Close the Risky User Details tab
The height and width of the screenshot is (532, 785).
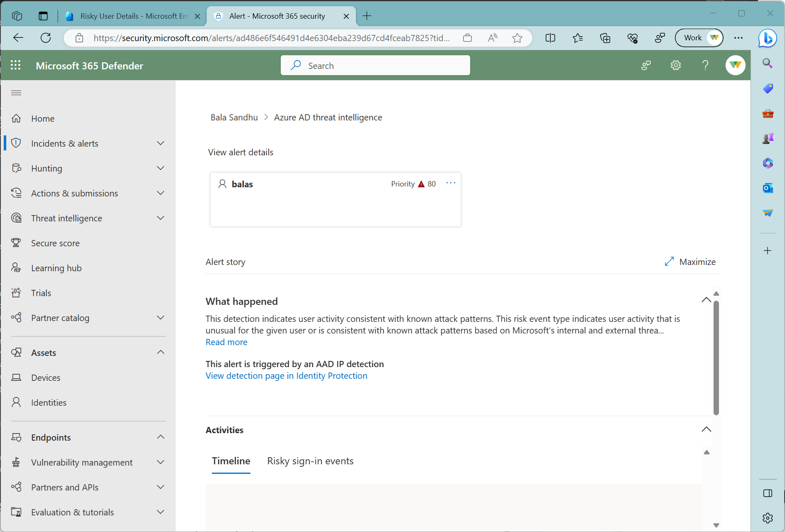tap(197, 16)
